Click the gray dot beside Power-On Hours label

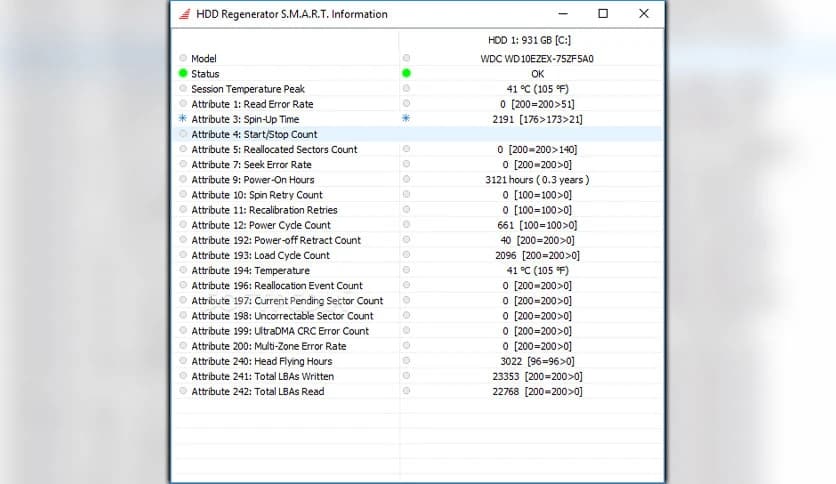(x=183, y=179)
